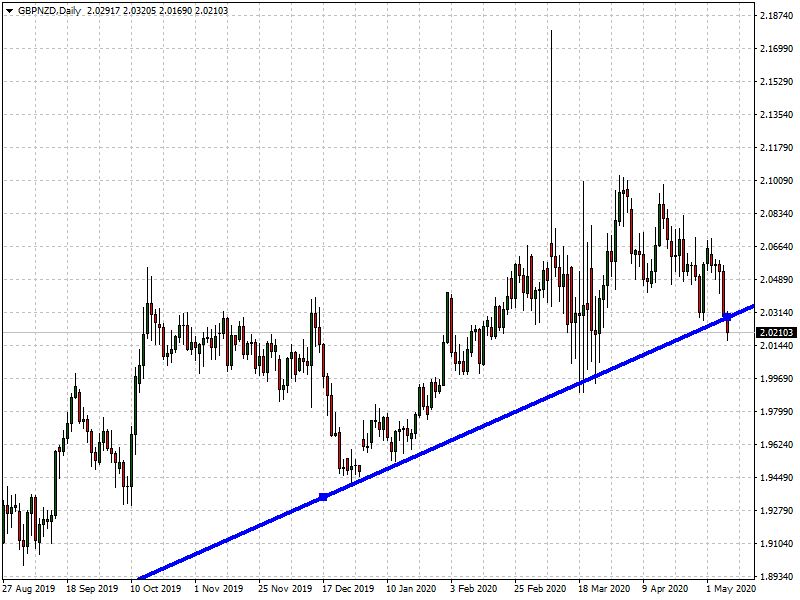
Task: Click the 25 Nov 2019 date label
Action: (x=285, y=588)
